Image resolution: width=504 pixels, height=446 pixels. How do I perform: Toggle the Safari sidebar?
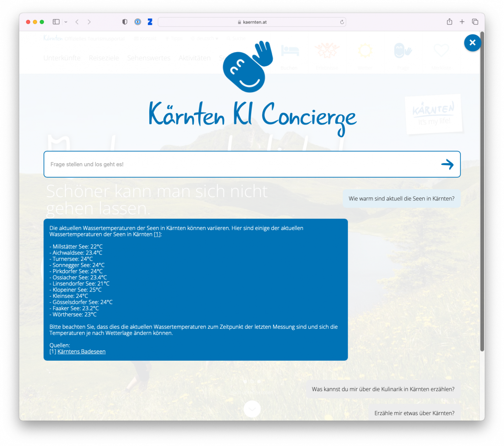[x=56, y=22]
